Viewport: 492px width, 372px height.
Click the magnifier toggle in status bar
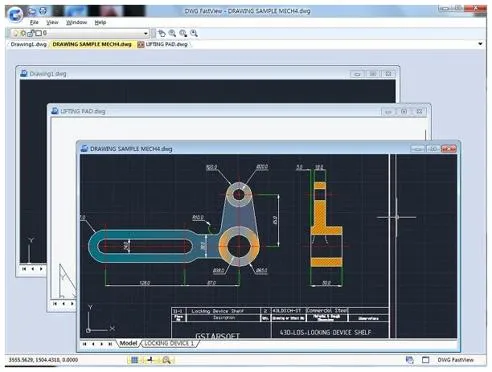166,360
